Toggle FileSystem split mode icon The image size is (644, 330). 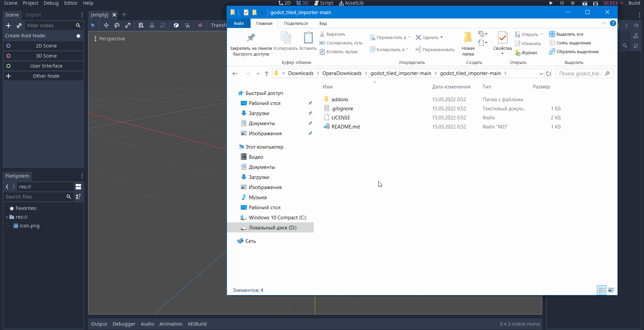(78, 187)
